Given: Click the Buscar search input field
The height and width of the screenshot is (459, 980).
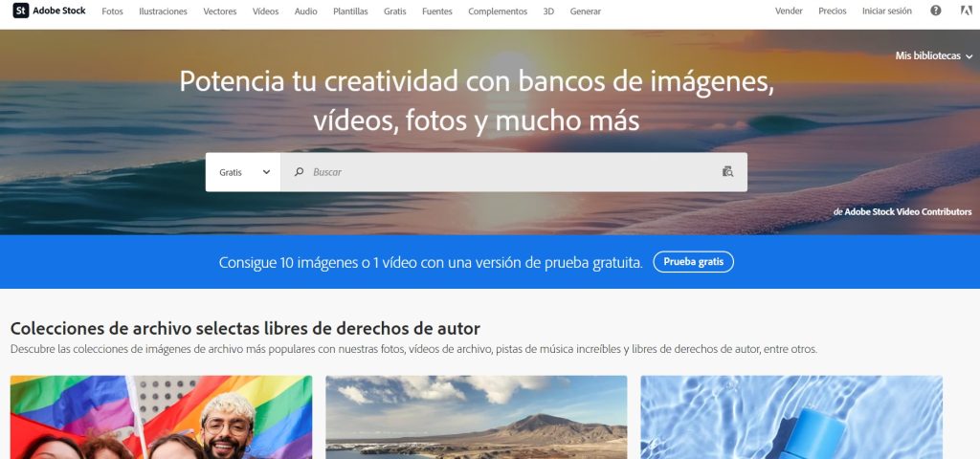Looking at the screenshot, I should pyautogui.click(x=514, y=172).
